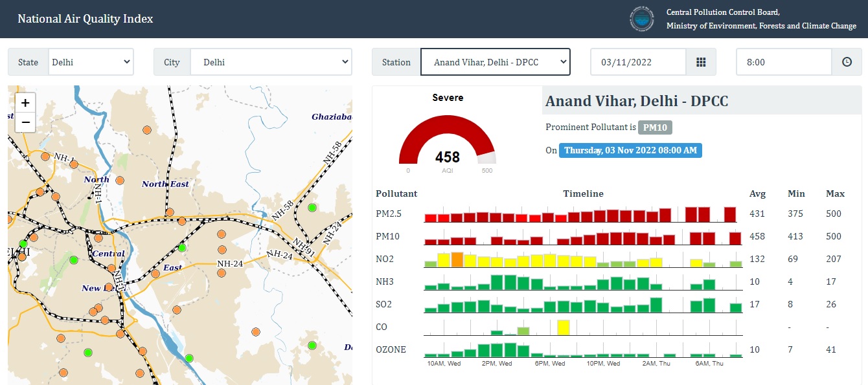Open the Station dropdown showing Anand Vihar
Screen dimensions: 868x385
click(496, 61)
